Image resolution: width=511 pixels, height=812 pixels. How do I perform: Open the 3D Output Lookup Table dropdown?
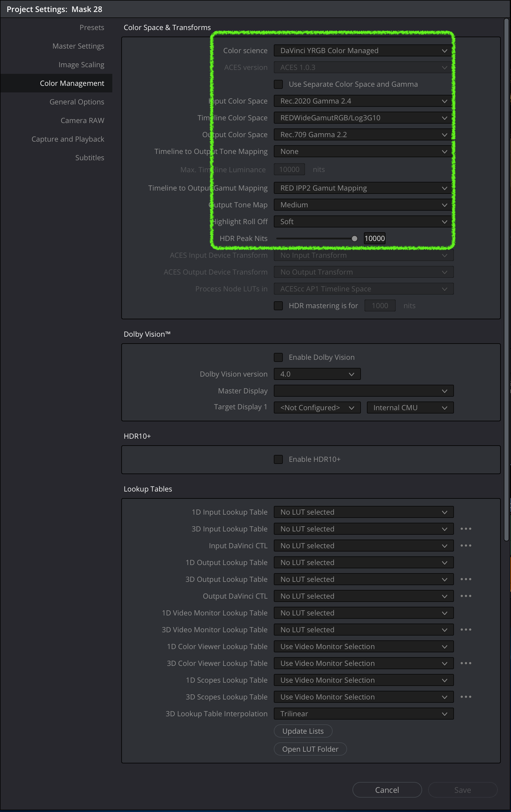pos(364,579)
